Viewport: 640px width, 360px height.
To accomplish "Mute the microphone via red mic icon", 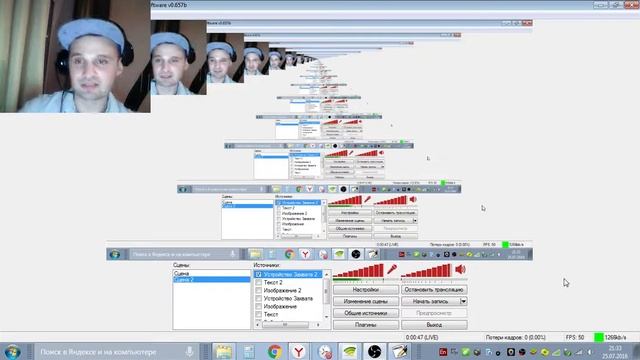I will click(x=392, y=269).
